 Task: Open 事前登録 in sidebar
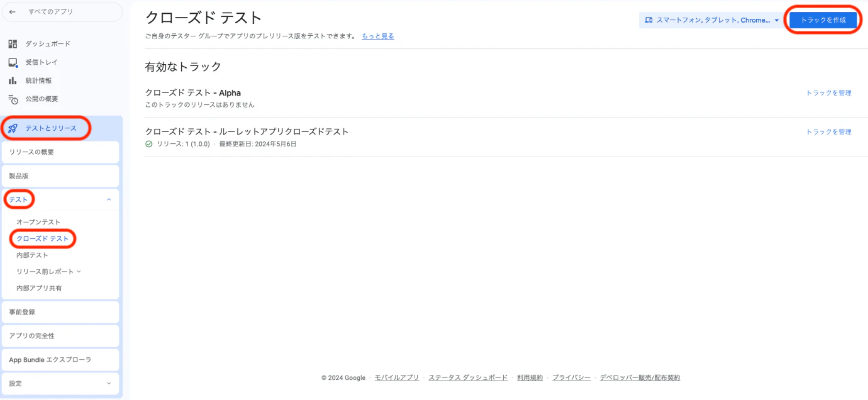pos(60,312)
